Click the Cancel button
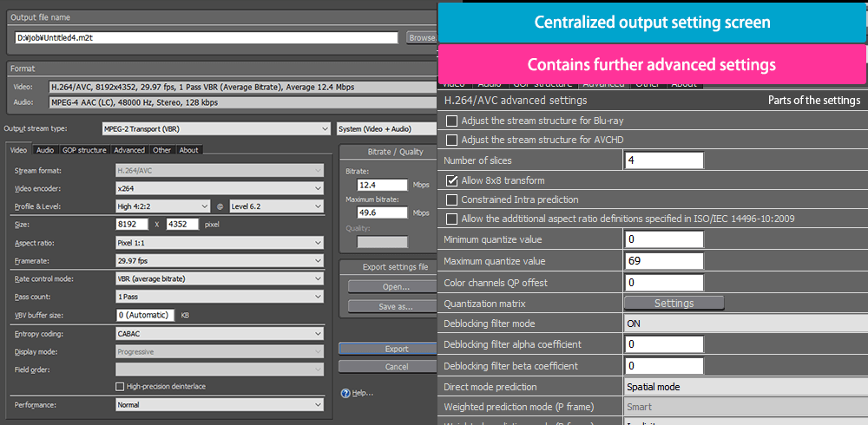 tap(388, 366)
